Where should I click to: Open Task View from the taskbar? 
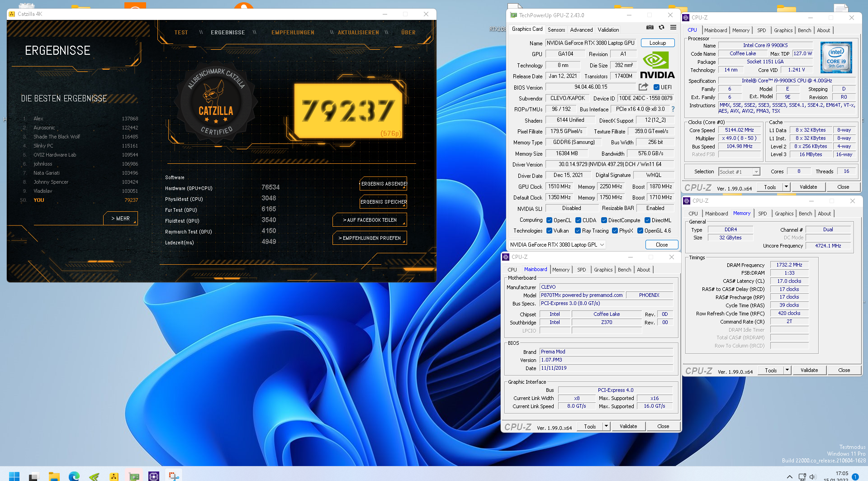(33, 476)
